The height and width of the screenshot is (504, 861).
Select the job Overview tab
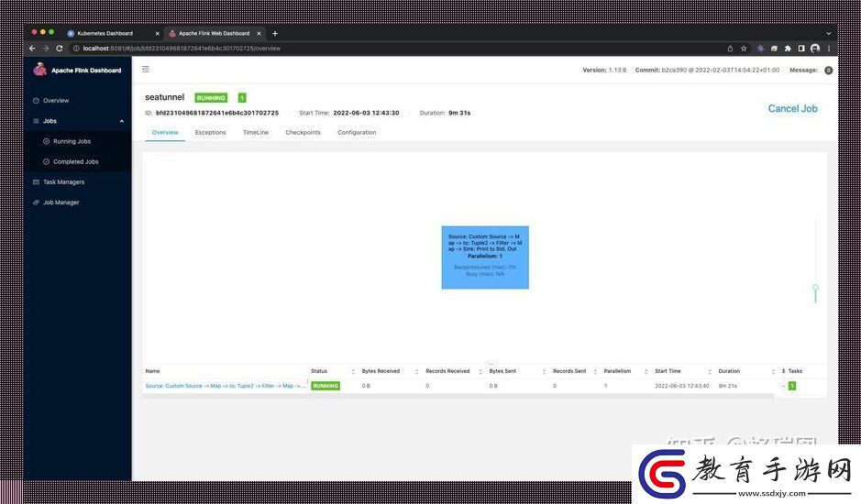click(165, 132)
